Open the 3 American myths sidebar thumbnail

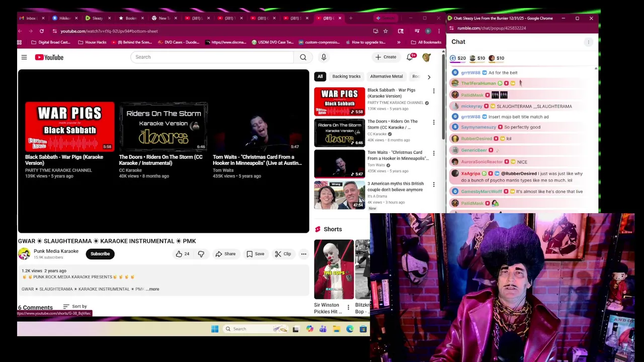tap(340, 196)
